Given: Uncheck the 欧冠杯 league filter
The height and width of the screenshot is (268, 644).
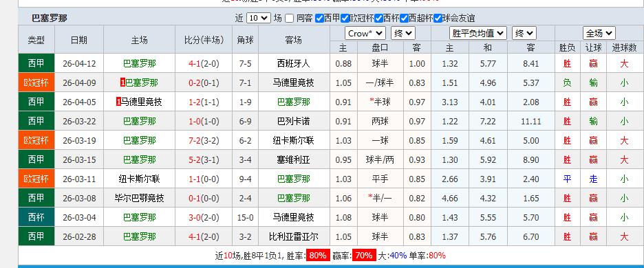Looking at the screenshot, I should [x=345, y=18].
